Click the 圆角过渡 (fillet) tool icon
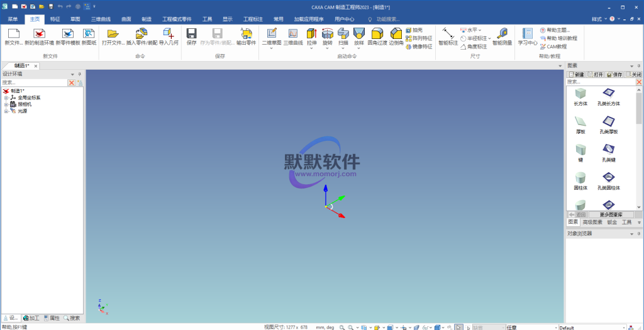The height and width of the screenshot is (330, 644). click(x=377, y=34)
